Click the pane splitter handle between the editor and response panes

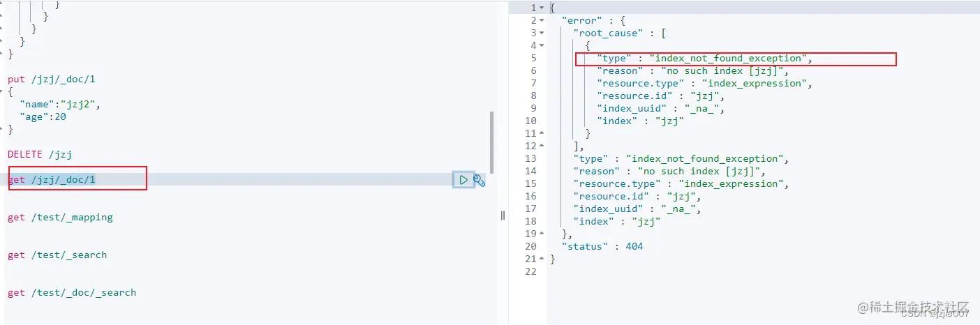pos(503,216)
